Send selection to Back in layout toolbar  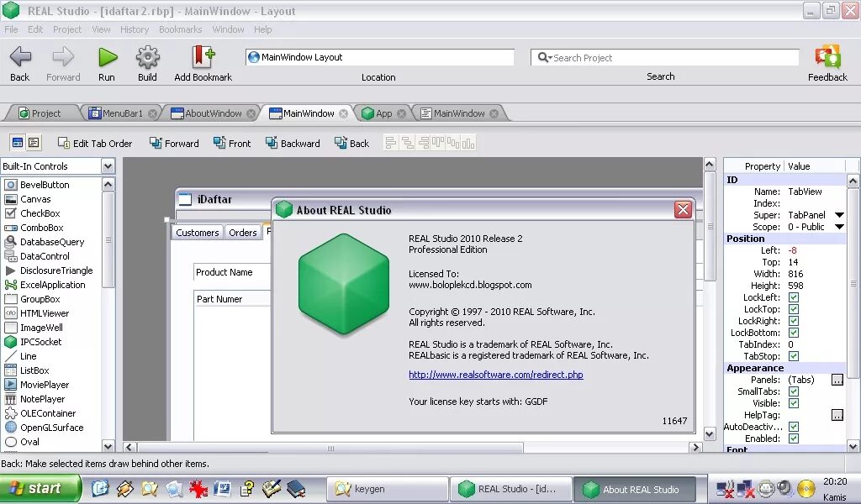click(x=351, y=143)
